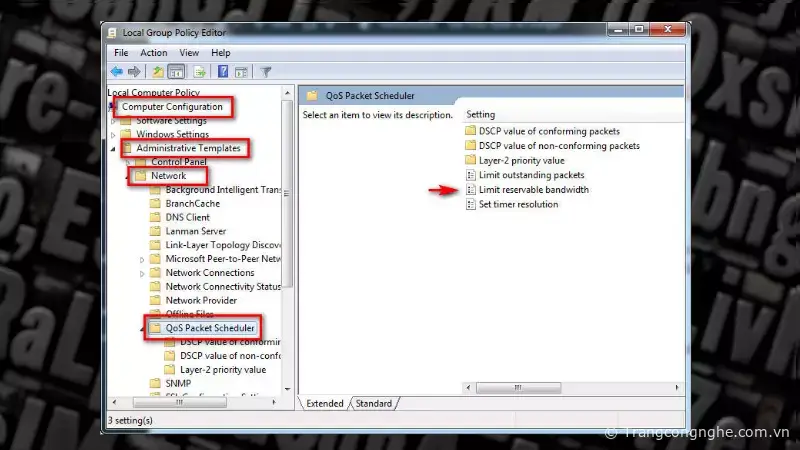The width and height of the screenshot is (800, 450).
Task: Expand the Network Connections tree node
Action: 142,273
